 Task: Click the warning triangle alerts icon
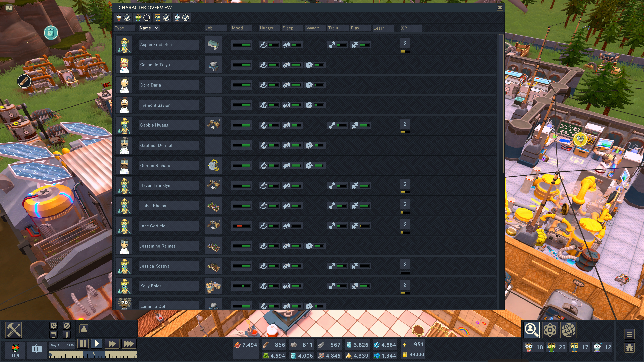tap(84, 329)
